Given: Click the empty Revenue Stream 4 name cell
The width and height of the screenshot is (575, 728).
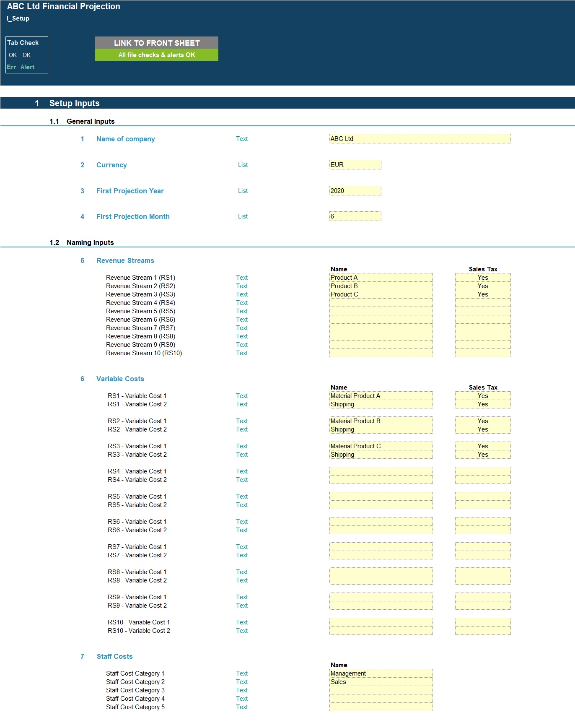Looking at the screenshot, I should click(x=381, y=303).
